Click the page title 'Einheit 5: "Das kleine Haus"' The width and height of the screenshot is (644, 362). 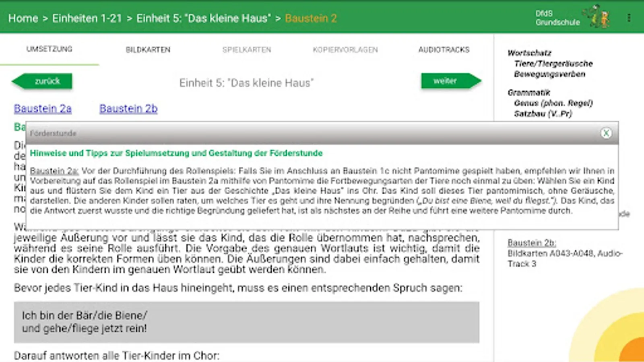246,83
